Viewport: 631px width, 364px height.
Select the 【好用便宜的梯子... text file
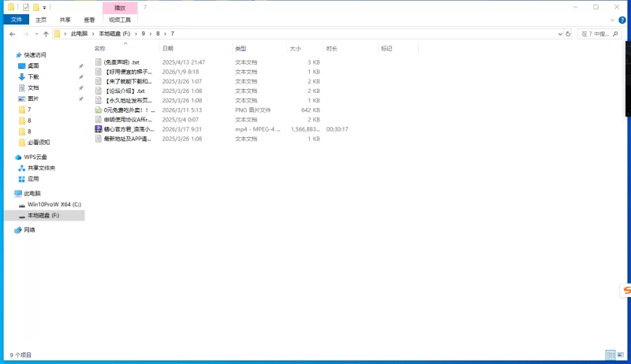point(128,72)
